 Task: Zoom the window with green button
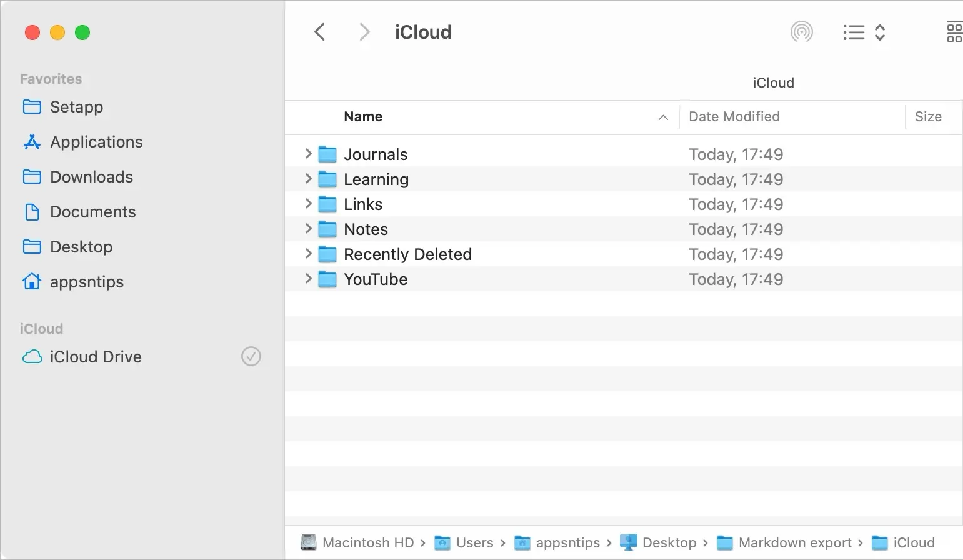(82, 32)
